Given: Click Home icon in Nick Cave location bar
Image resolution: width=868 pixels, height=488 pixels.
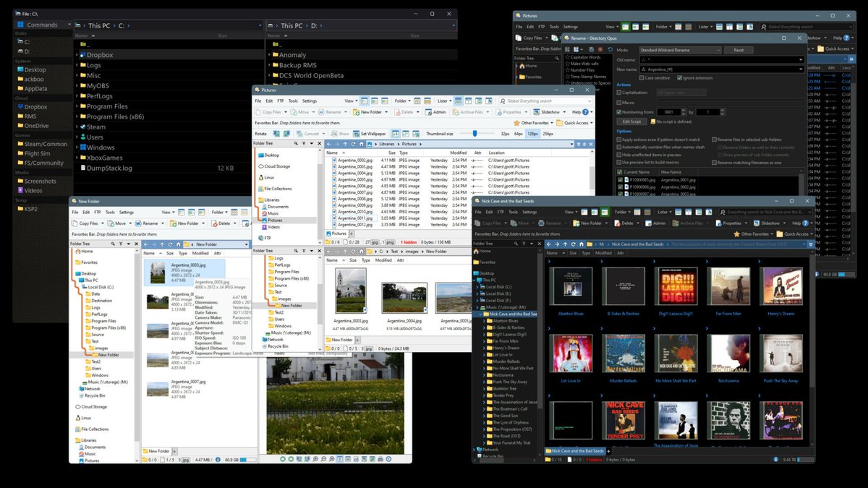Looking at the screenshot, I should coord(582,244).
